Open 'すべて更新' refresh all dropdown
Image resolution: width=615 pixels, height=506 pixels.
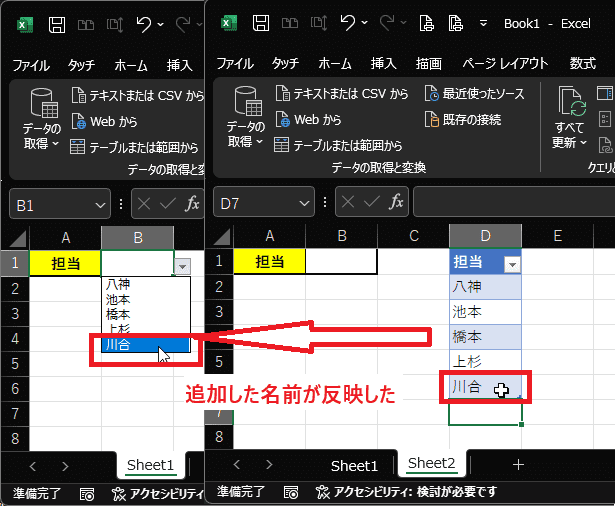(570, 142)
